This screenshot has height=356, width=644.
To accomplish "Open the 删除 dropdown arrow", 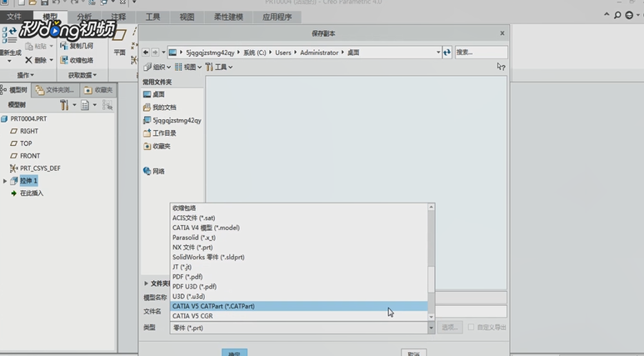I will (52, 60).
